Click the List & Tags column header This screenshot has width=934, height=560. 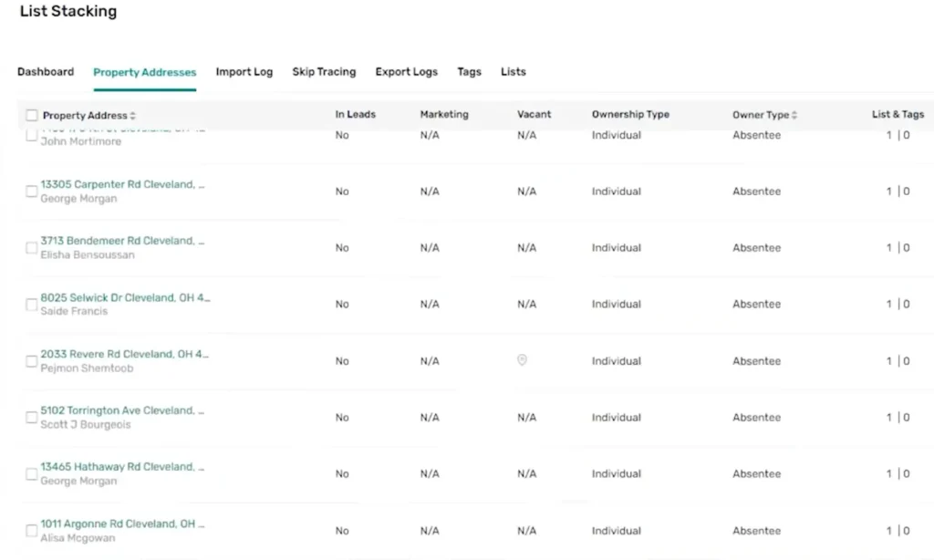[898, 114]
